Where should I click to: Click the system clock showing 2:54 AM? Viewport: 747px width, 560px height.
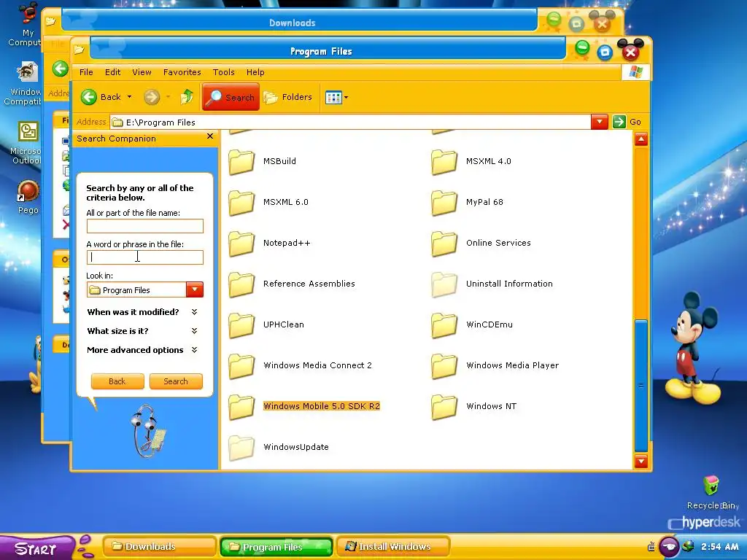coord(720,547)
